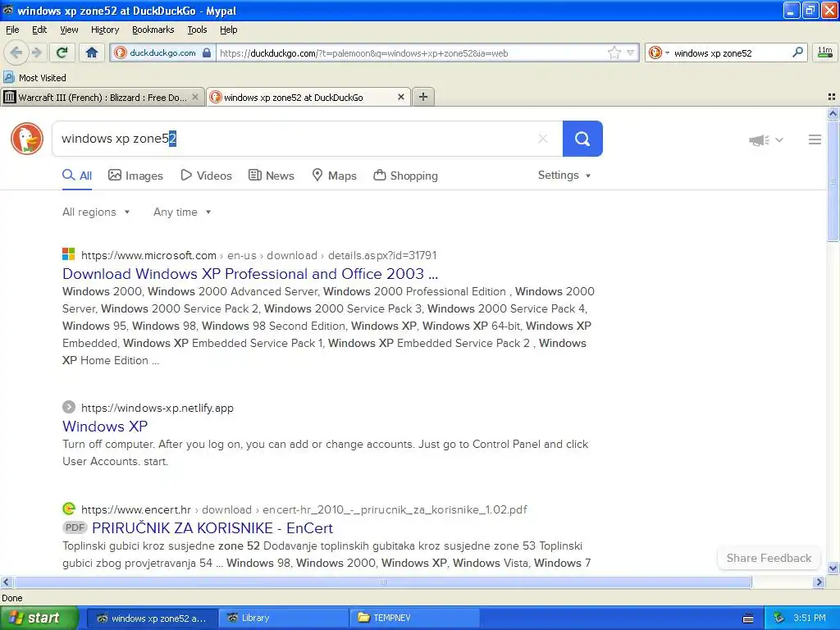The image size is (840, 630).
Task: Open PRIRUČNIK ZA KORISNIKE - EnCert link
Action: [x=212, y=528]
